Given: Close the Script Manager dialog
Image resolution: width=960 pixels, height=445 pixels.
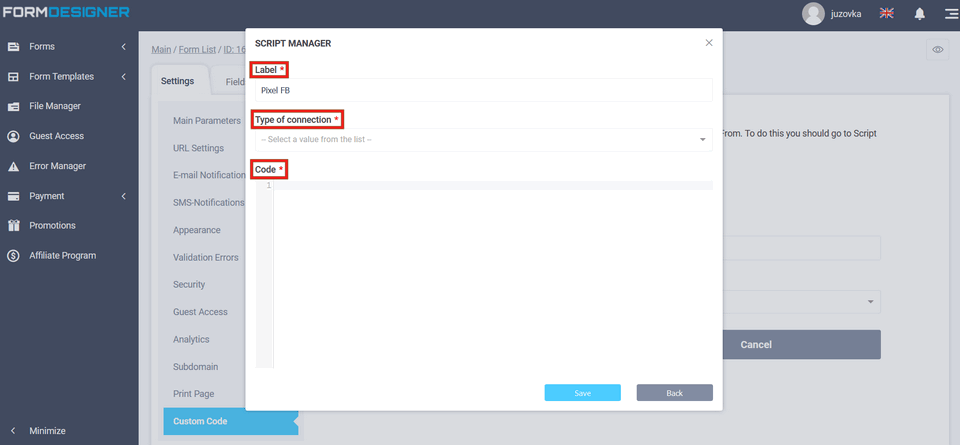Looking at the screenshot, I should (709, 43).
